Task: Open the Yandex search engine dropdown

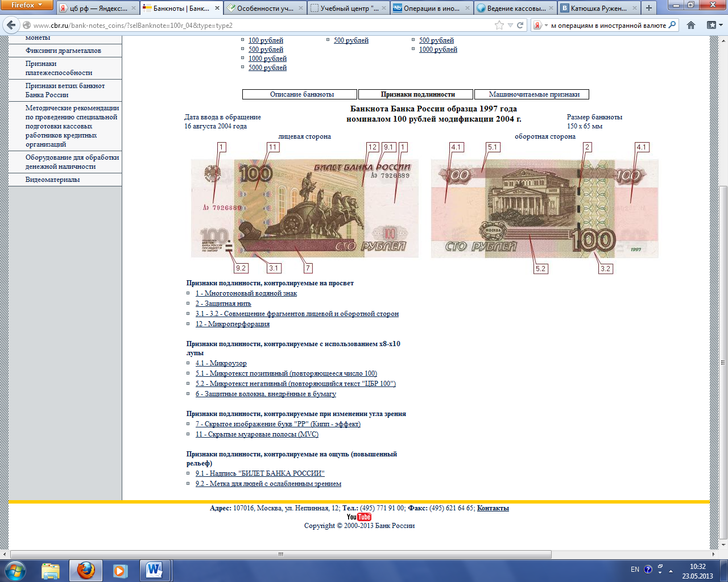Action: pos(540,25)
